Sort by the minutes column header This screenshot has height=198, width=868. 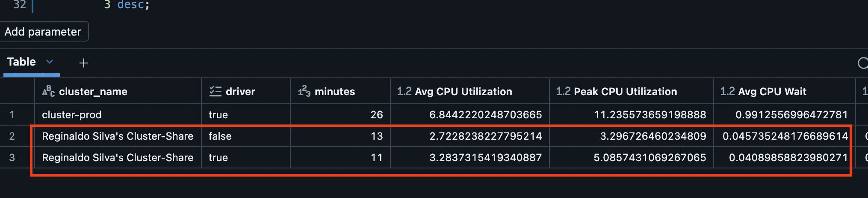(335, 91)
